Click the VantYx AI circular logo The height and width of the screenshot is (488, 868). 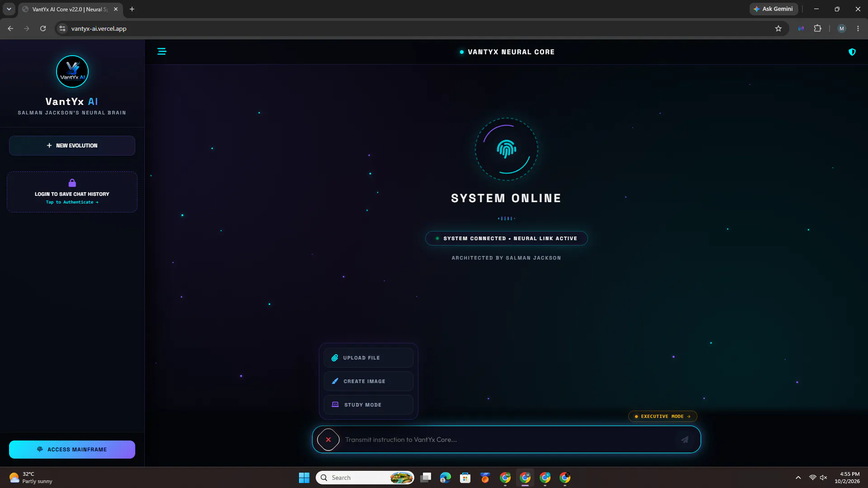point(72,71)
